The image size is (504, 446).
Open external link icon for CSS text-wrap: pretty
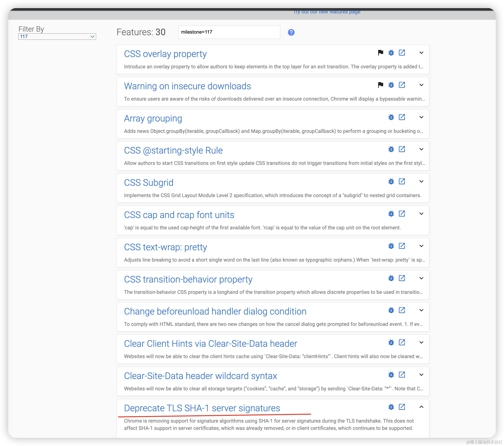tap(402, 246)
